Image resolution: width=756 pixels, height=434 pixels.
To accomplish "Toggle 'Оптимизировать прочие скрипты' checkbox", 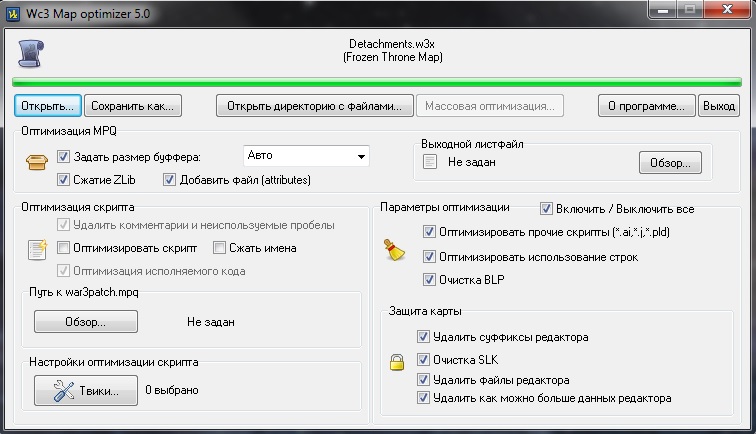I will [x=429, y=232].
